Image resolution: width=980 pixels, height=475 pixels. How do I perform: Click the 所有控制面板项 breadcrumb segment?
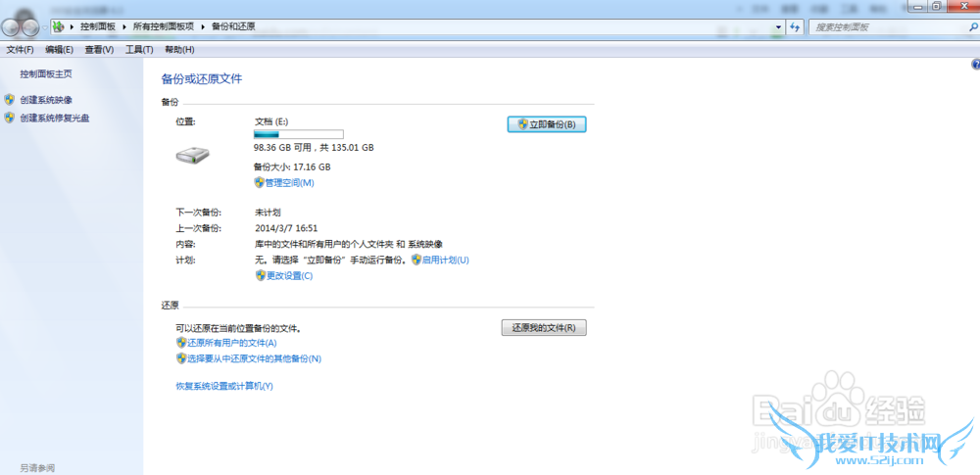coord(164,26)
